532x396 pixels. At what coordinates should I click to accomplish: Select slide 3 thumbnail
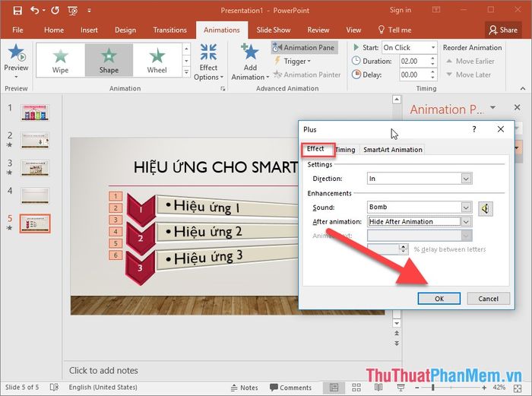(35, 168)
